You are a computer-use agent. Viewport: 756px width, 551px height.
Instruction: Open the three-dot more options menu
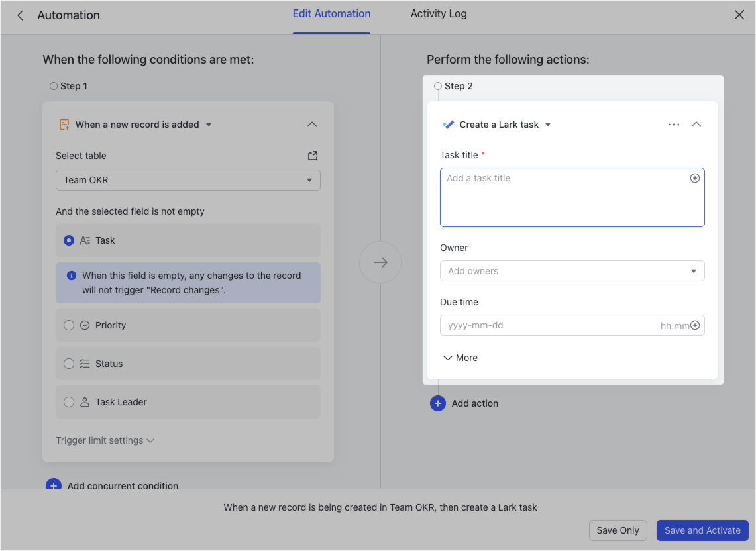point(674,125)
